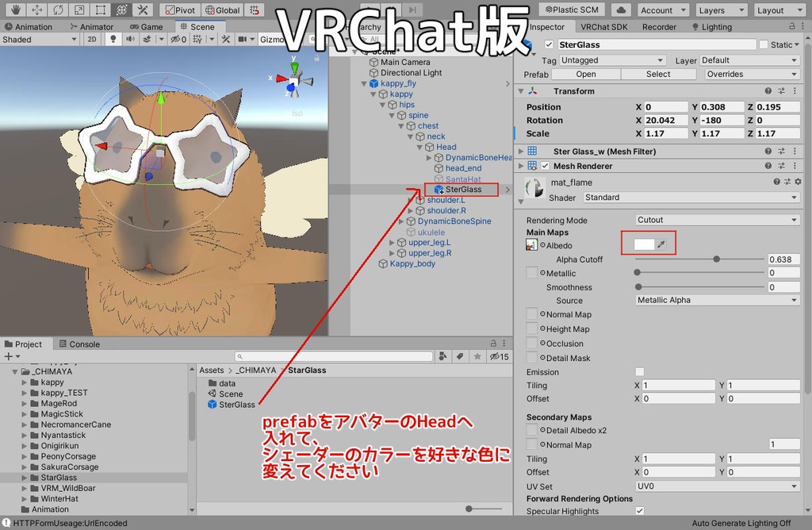Uncheck the SterGlass active checkbox
Viewport: 812px width, 530px height.
(x=549, y=45)
